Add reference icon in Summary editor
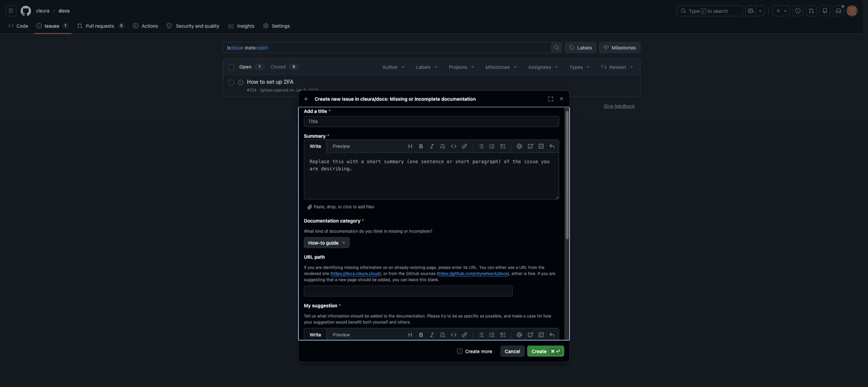868x387 pixels. (x=530, y=147)
